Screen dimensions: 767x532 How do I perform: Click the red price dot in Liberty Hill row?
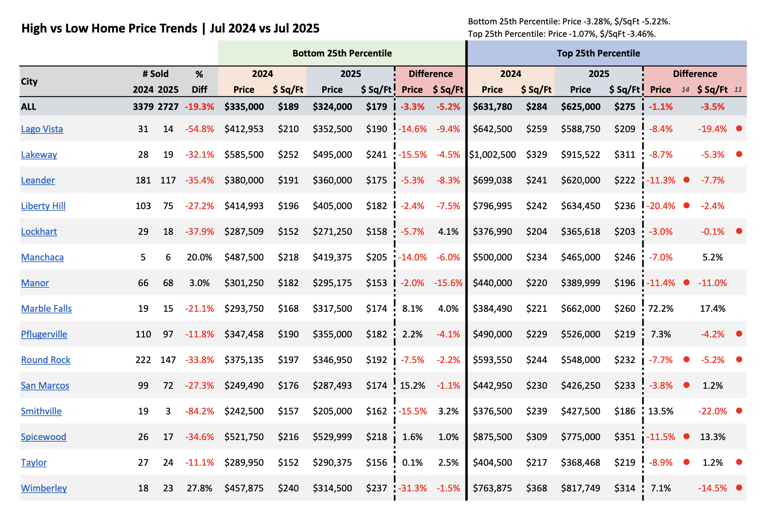click(687, 205)
